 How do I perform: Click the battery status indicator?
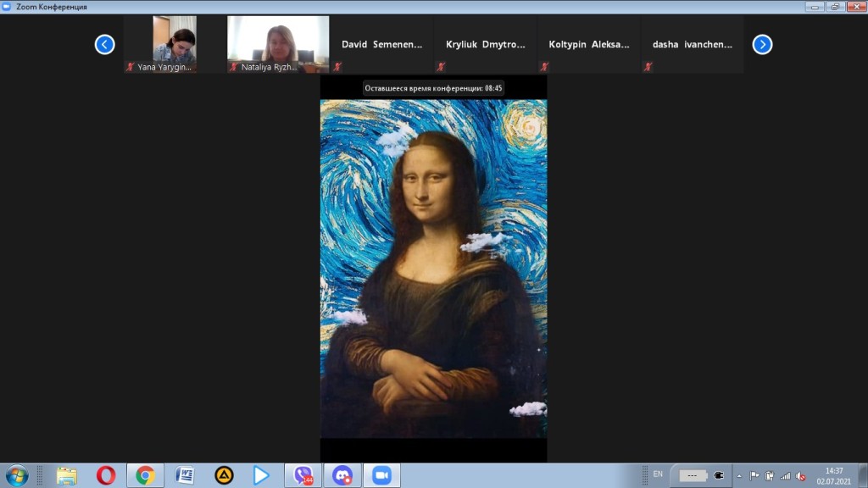coord(693,475)
